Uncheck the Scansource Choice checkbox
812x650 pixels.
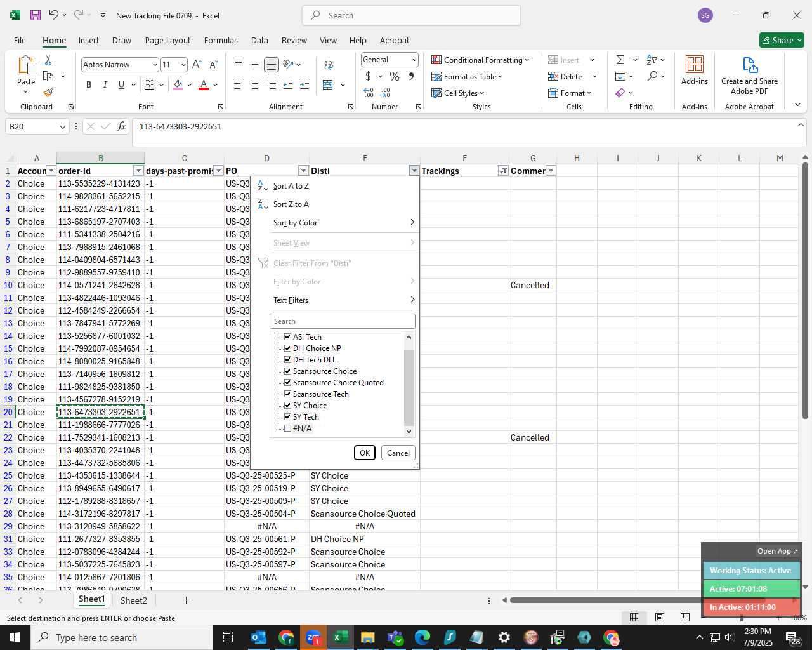(287, 371)
